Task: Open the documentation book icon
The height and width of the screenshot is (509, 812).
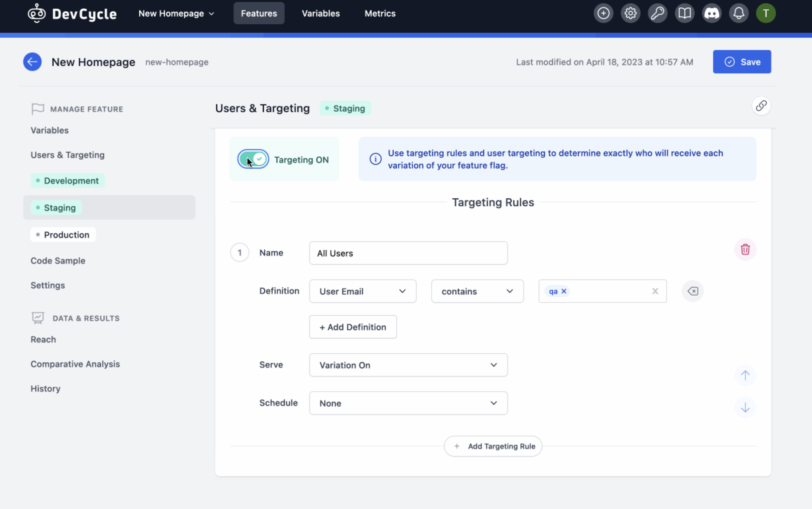Action: [684, 13]
